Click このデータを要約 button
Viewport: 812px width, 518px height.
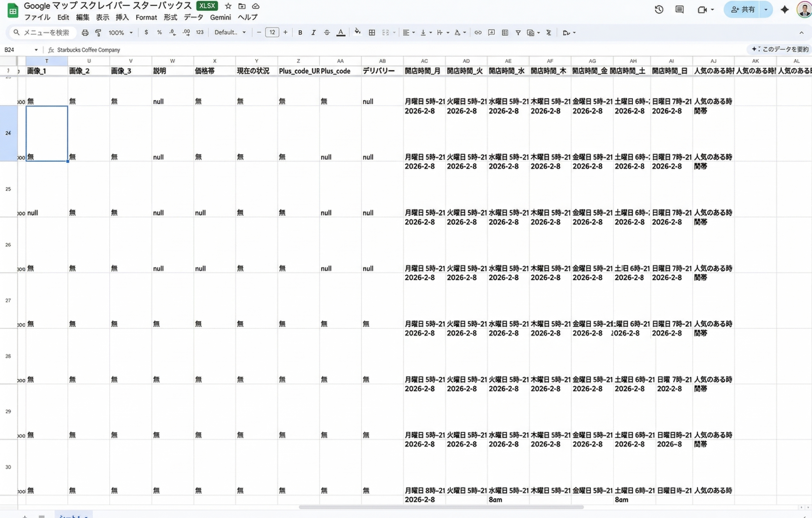780,49
